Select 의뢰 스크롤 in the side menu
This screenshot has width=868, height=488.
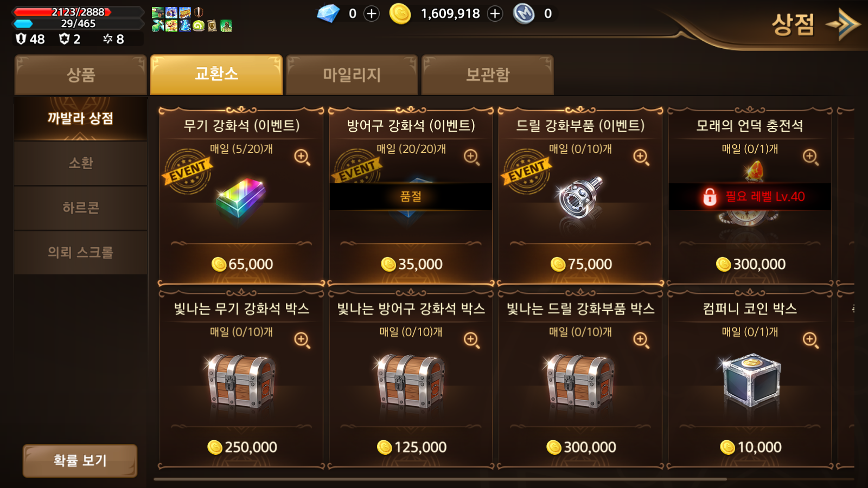tap(81, 252)
